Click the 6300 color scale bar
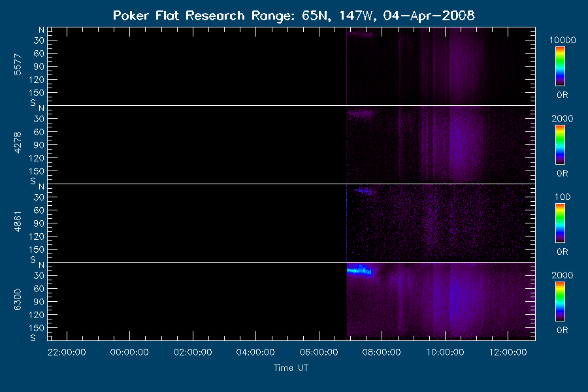This screenshot has width=588, height=392. [x=560, y=301]
